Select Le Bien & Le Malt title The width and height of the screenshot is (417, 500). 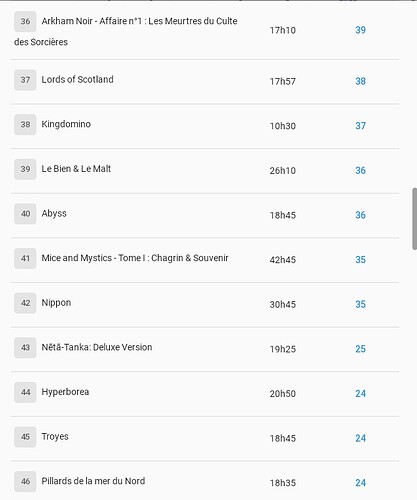76,169
